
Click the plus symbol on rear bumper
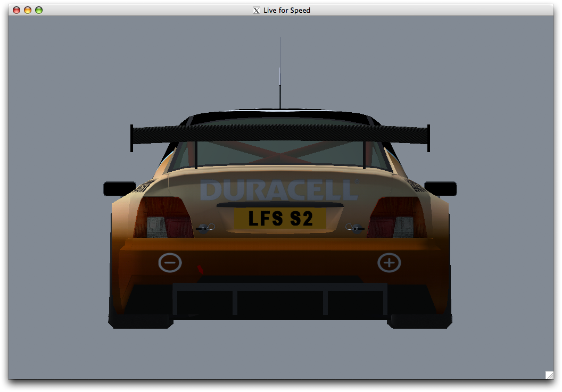pos(389,263)
